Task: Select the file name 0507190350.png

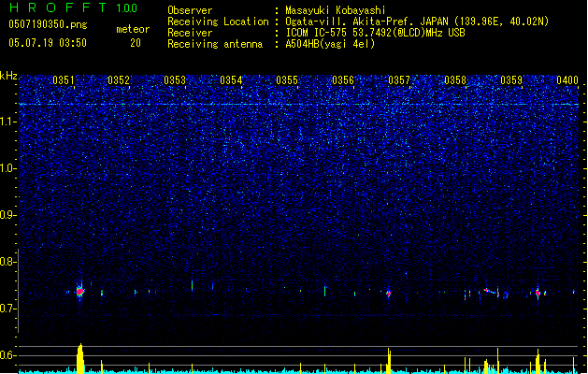Action: click(x=48, y=24)
